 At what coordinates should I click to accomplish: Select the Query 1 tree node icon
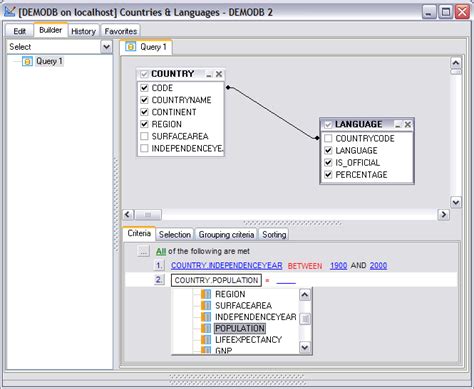click(x=27, y=61)
